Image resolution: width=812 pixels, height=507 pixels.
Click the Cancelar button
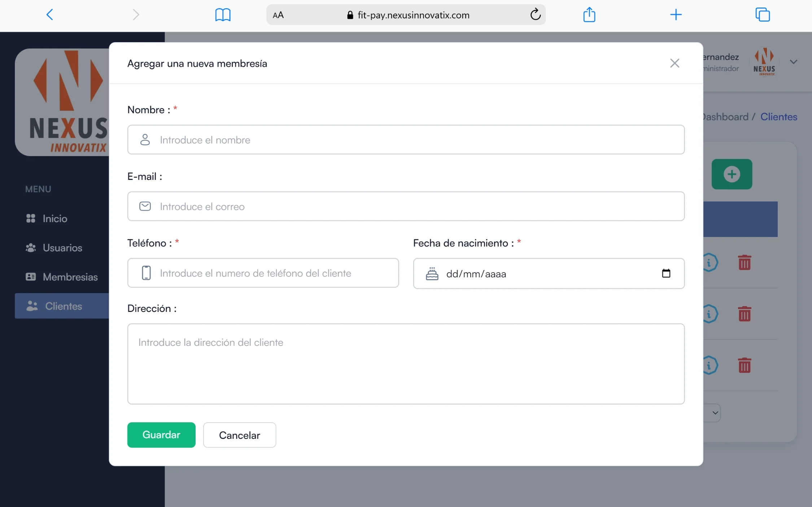239,435
